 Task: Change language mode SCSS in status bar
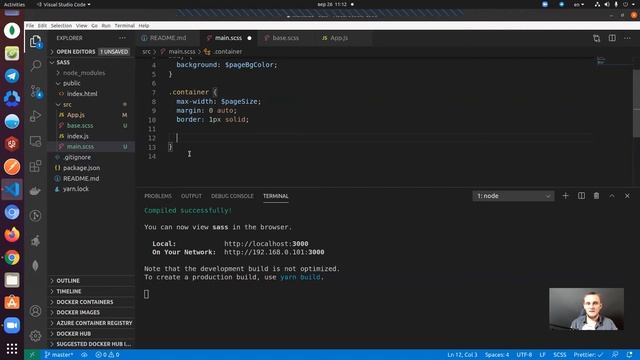(560, 355)
